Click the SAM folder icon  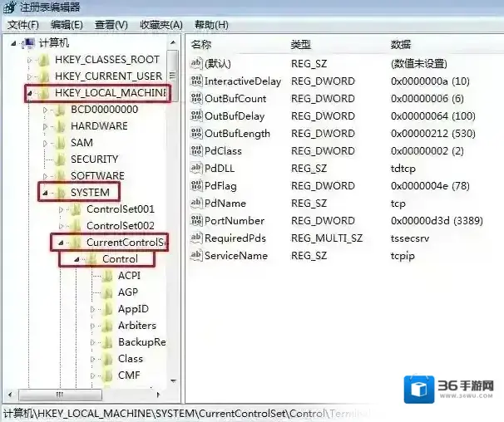tap(59, 143)
